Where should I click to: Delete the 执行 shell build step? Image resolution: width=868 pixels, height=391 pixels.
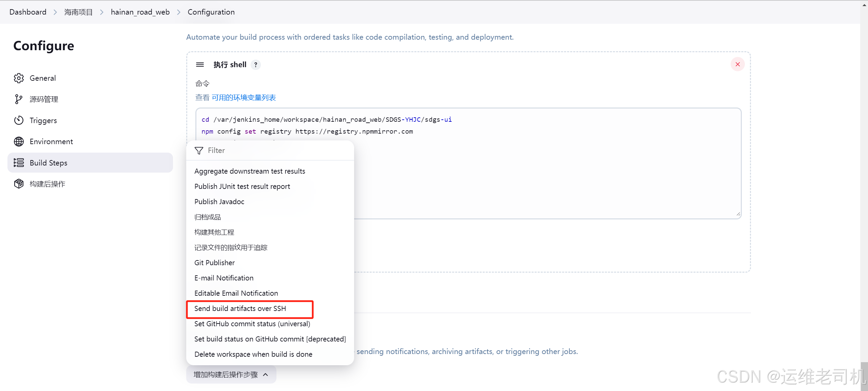[x=737, y=64]
